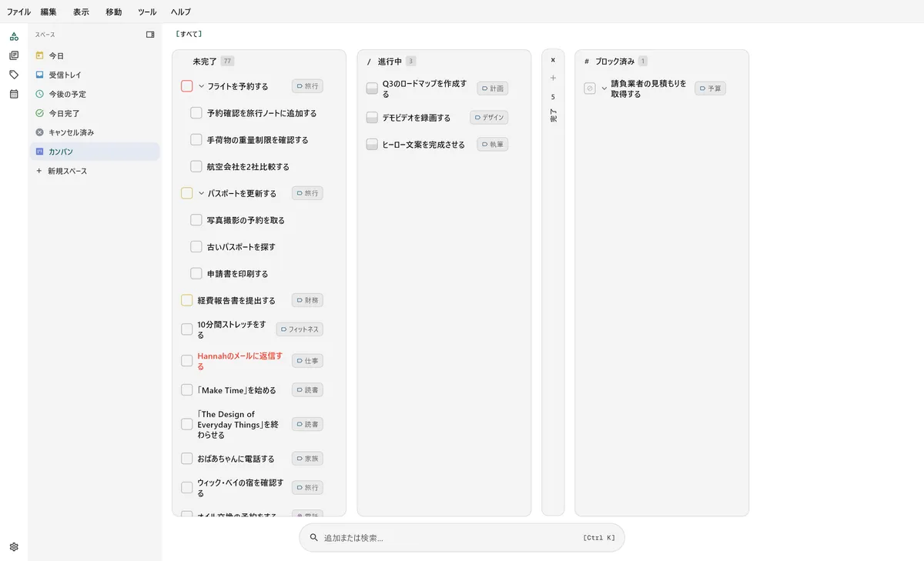Select 申請書を印刷する subtask text

click(x=238, y=273)
